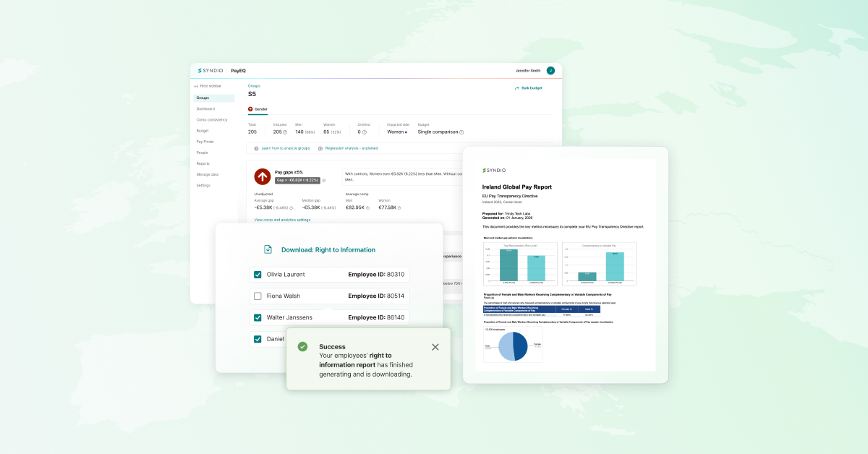Click icon before Learn how to analyze groups
Screen dimensions: 868x454
pos(256,148)
